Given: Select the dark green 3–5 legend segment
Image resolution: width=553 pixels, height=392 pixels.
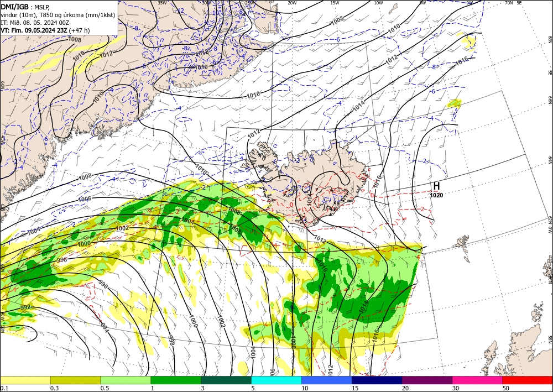Looking at the screenshot, I should [226, 380].
